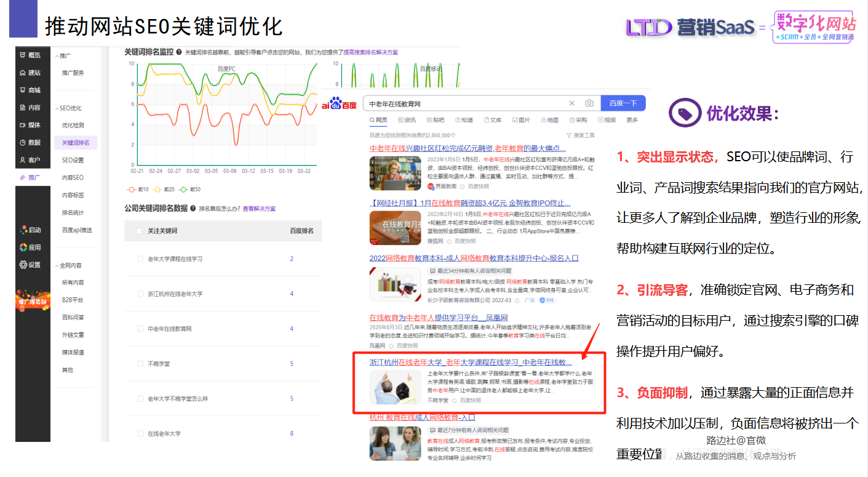Tick checkbox for 中老年在线教育网
Image resolution: width=868 pixels, height=477 pixels.
tap(140, 329)
